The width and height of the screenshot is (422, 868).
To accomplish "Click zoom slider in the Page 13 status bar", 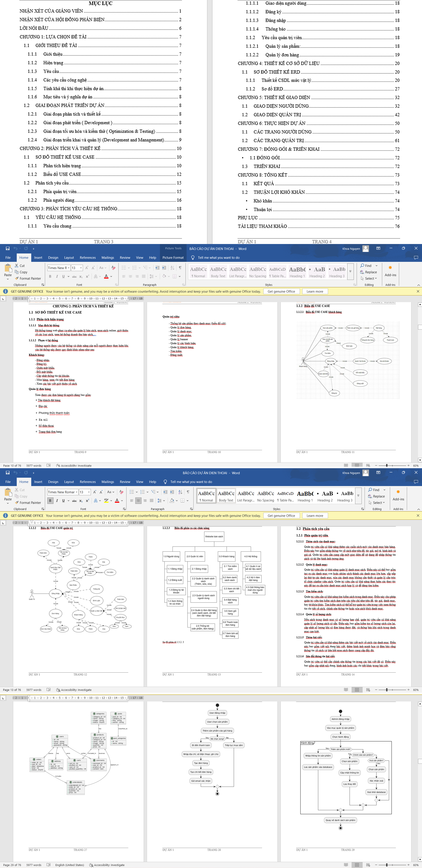I will coord(387,690).
